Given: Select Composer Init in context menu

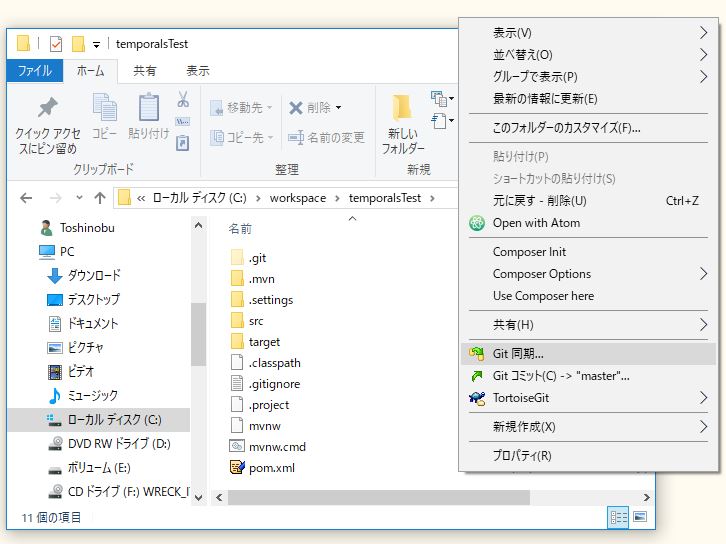Looking at the screenshot, I should tap(588, 252).
